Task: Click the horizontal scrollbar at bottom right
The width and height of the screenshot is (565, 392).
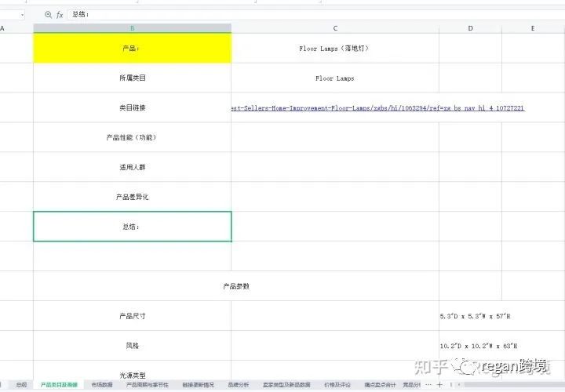Action: (x=512, y=385)
